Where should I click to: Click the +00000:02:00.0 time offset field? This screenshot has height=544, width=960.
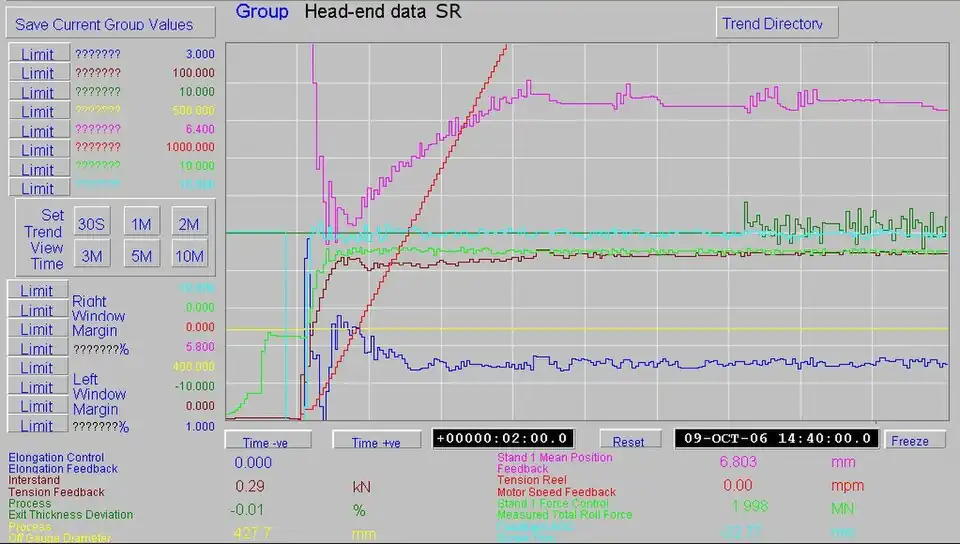504,438
